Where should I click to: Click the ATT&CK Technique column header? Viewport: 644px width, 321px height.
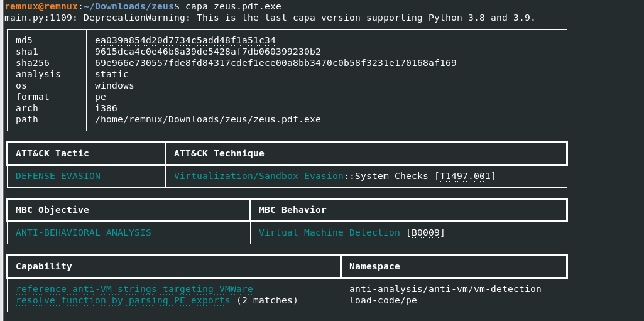(x=219, y=153)
